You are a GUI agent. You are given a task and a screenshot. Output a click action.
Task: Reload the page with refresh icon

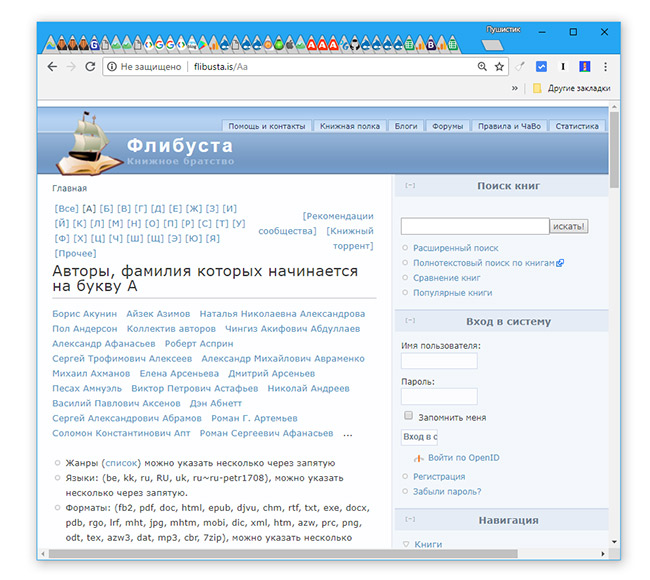[x=90, y=67]
